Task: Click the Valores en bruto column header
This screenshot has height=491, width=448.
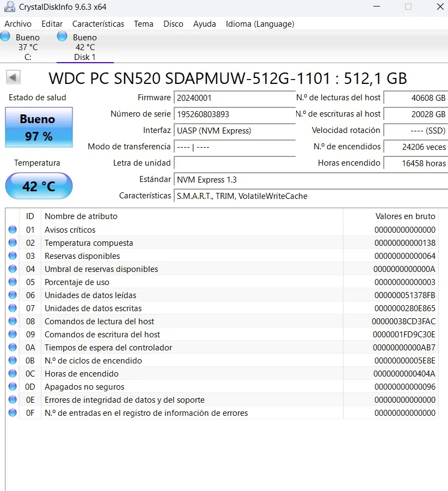Action: point(391,216)
